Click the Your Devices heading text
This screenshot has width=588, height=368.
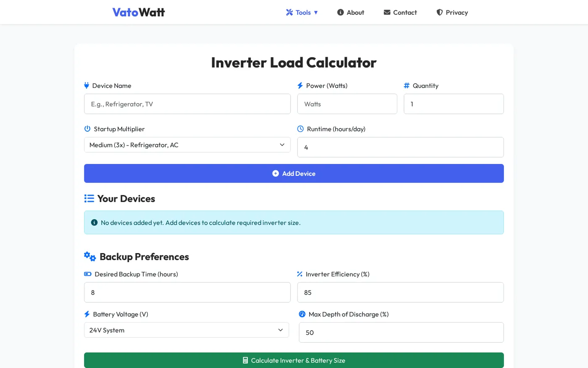click(x=126, y=199)
